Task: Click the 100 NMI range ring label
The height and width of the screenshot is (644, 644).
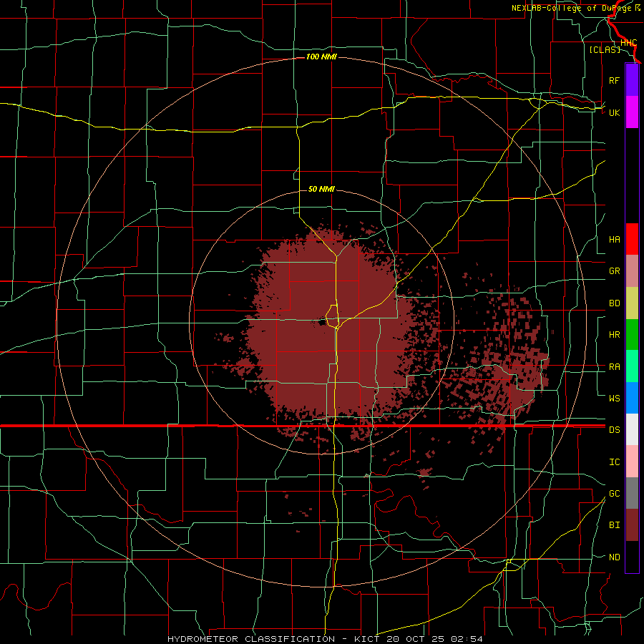Action: click(321, 57)
